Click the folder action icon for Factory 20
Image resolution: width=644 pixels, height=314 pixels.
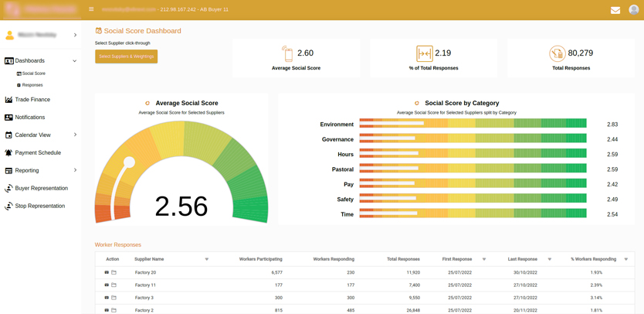pos(114,272)
